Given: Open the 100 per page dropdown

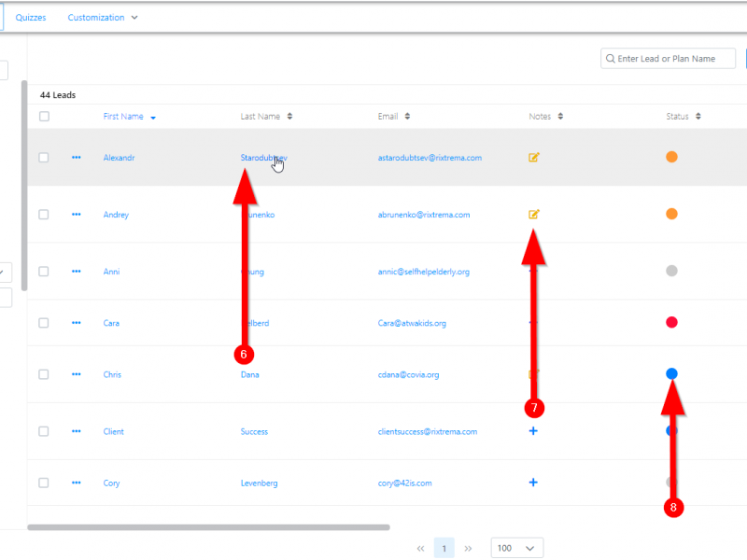Looking at the screenshot, I should (516, 548).
